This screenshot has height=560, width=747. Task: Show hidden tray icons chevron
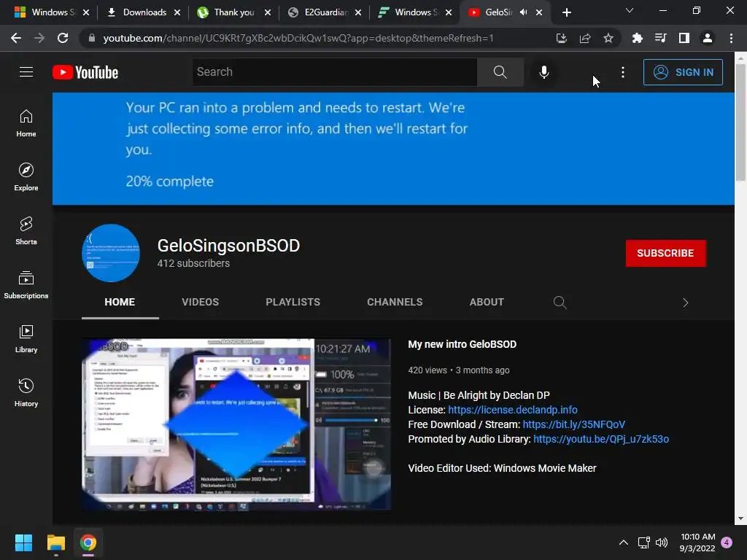(623, 542)
